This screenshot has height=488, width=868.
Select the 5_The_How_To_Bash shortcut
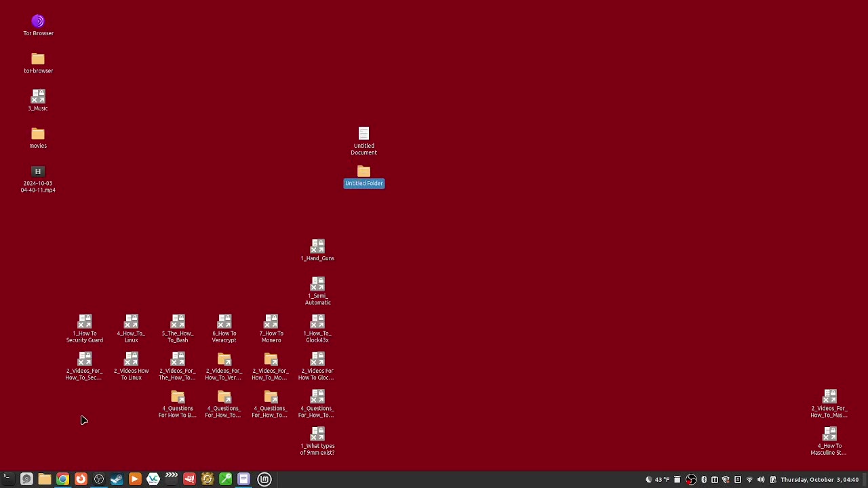[178, 328]
